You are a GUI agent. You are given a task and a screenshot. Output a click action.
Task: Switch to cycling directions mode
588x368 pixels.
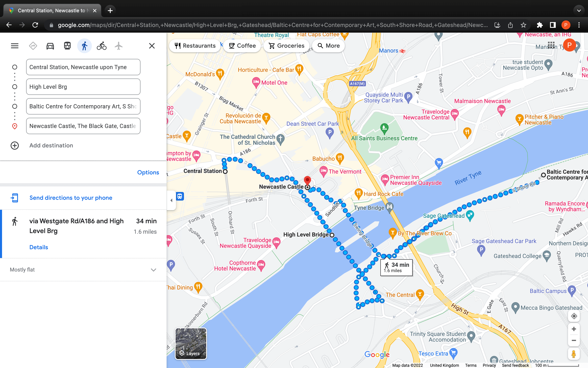101,46
